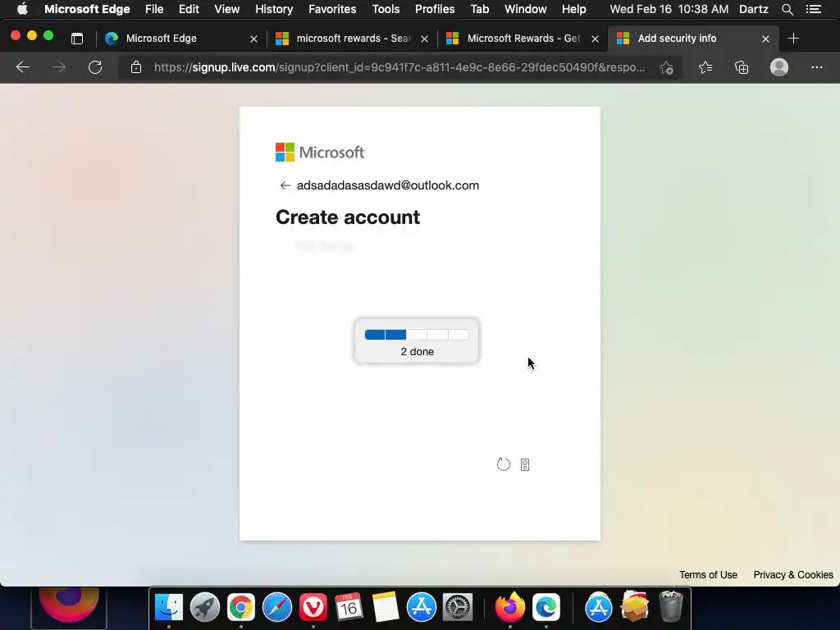The image size is (840, 630).
Task: Open the profile avatar icon
Action: pos(779,67)
